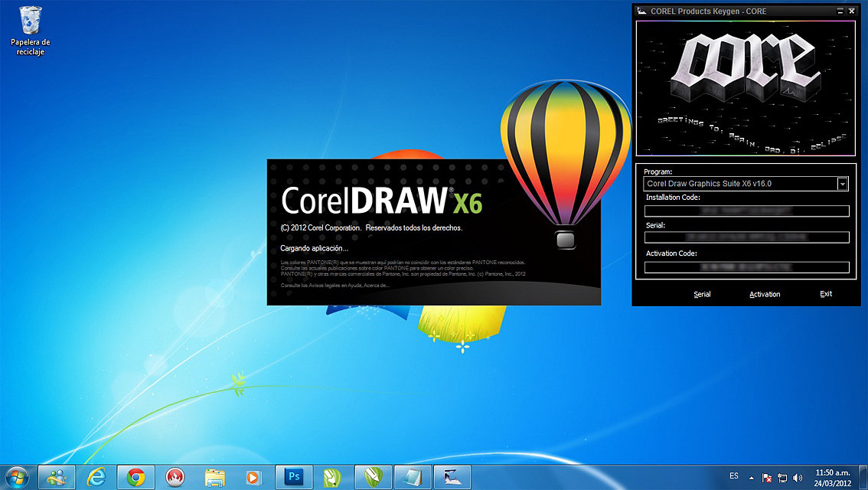The height and width of the screenshot is (490, 868).
Task: Click the ES language indicator in the taskbar
Action: pyautogui.click(x=734, y=476)
